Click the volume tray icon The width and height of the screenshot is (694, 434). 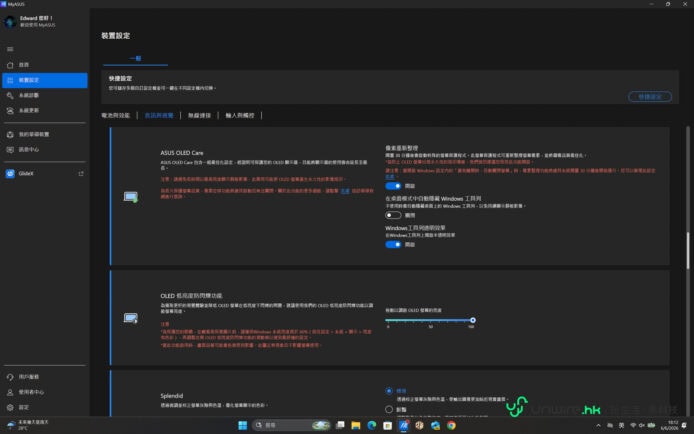point(642,425)
